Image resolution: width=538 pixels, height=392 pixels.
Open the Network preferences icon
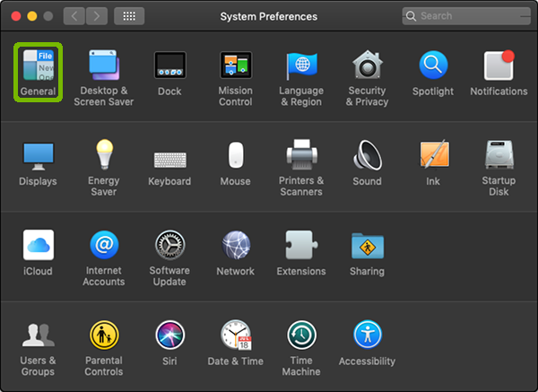pos(236,245)
